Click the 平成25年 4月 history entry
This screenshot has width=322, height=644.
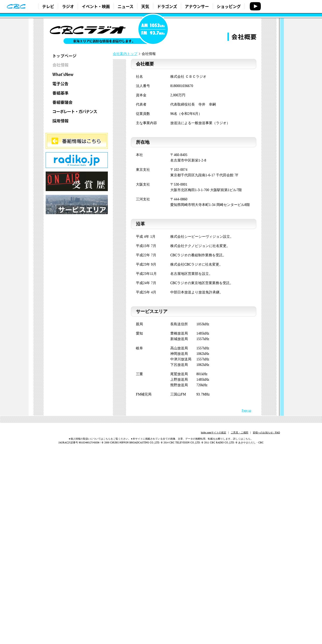point(146,292)
